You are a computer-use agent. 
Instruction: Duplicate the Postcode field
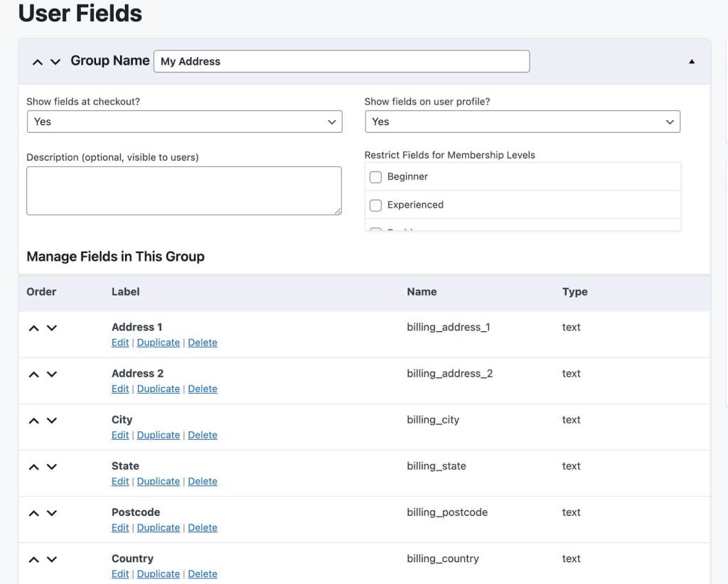158,527
